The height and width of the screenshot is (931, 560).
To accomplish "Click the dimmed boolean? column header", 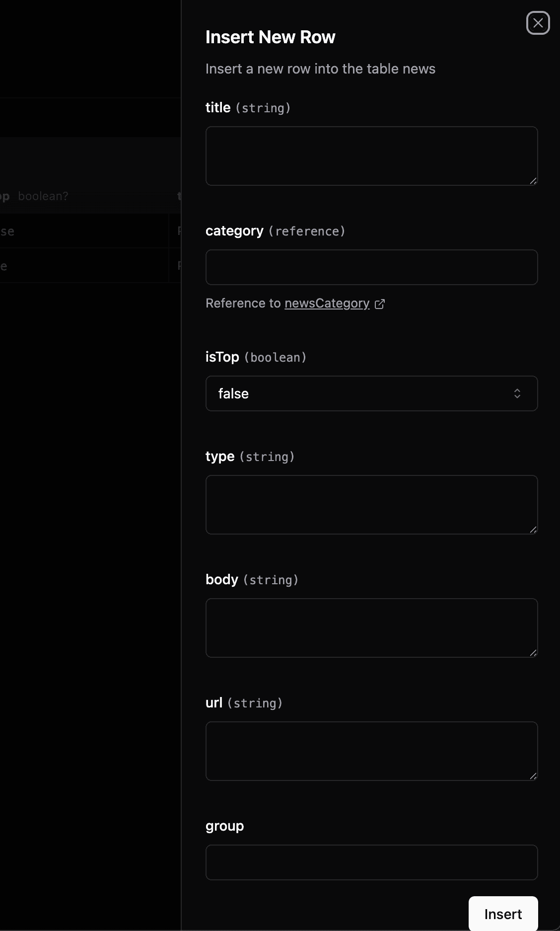I will click(43, 196).
